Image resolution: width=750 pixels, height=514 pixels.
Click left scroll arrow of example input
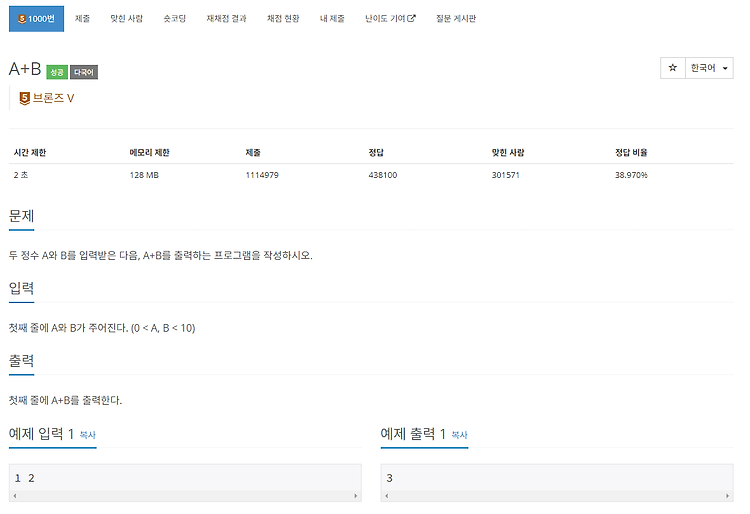[x=15, y=496]
